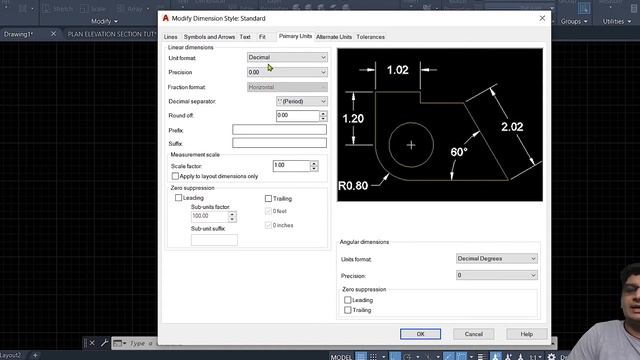Click the dimension style preview image
Image resolution: width=640 pixels, height=360 pixels.
pyautogui.click(x=440, y=125)
